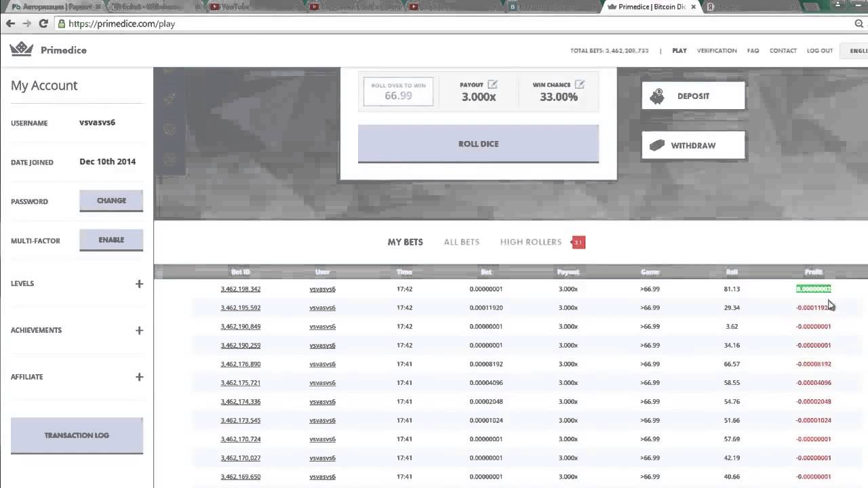Click the edit icon next to Win Chance
Screen dimensions: 868x488
579,84
